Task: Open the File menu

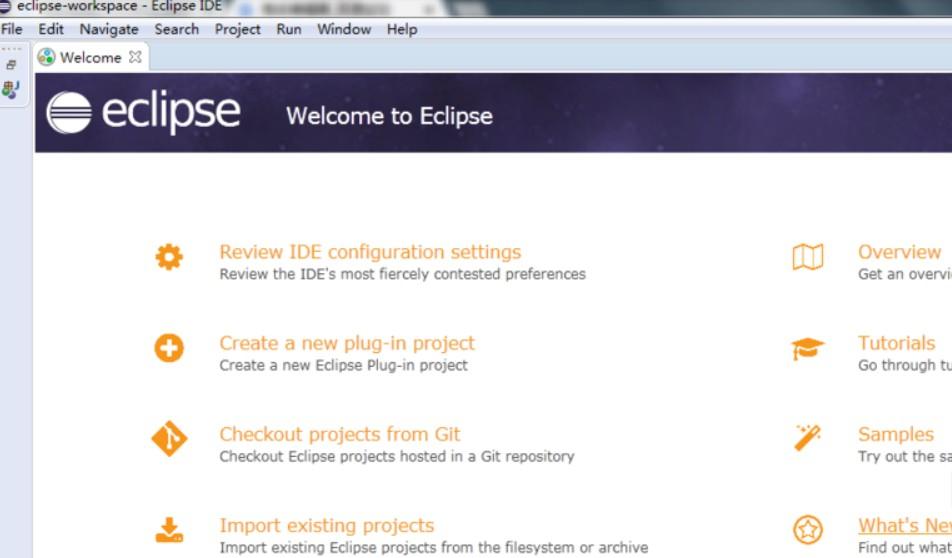Action: click(12, 29)
